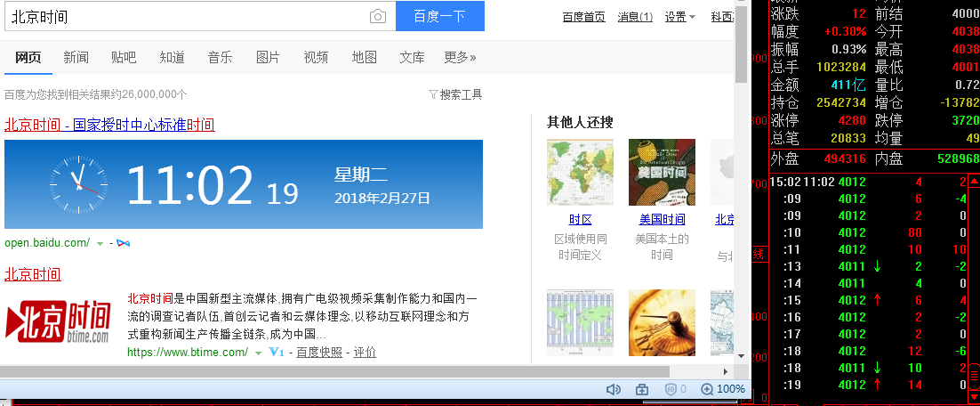980x406 pixels.
Task: Switch to the 知道 tab
Action: [x=172, y=58]
